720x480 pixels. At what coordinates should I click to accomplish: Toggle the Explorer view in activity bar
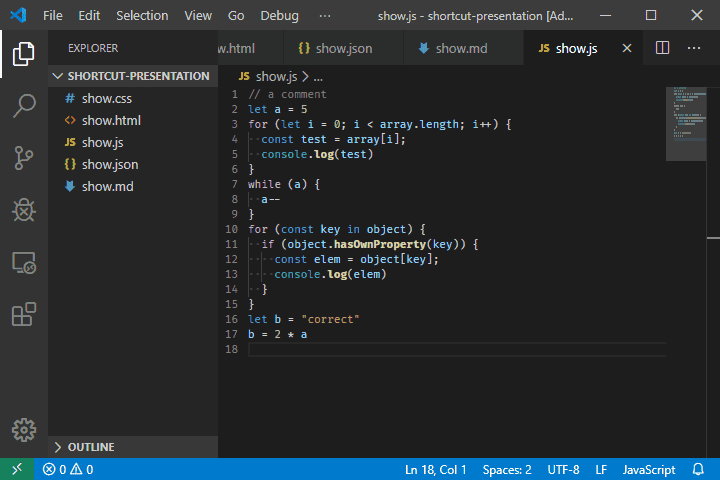[x=24, y=53]
